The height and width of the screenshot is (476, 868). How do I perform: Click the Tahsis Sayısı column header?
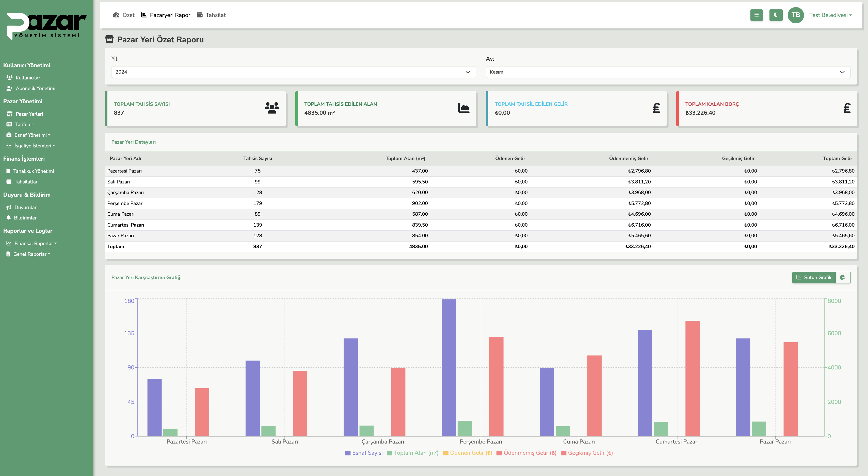coord(258,159)
